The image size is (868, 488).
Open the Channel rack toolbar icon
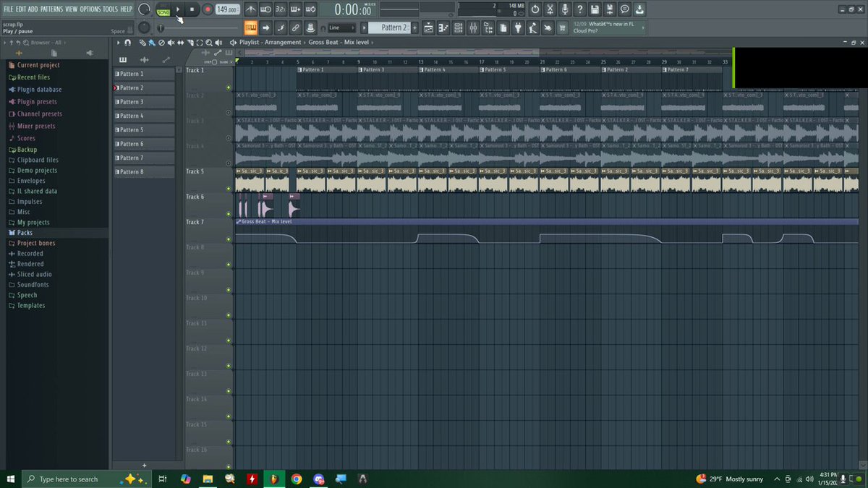coord(459,27)
